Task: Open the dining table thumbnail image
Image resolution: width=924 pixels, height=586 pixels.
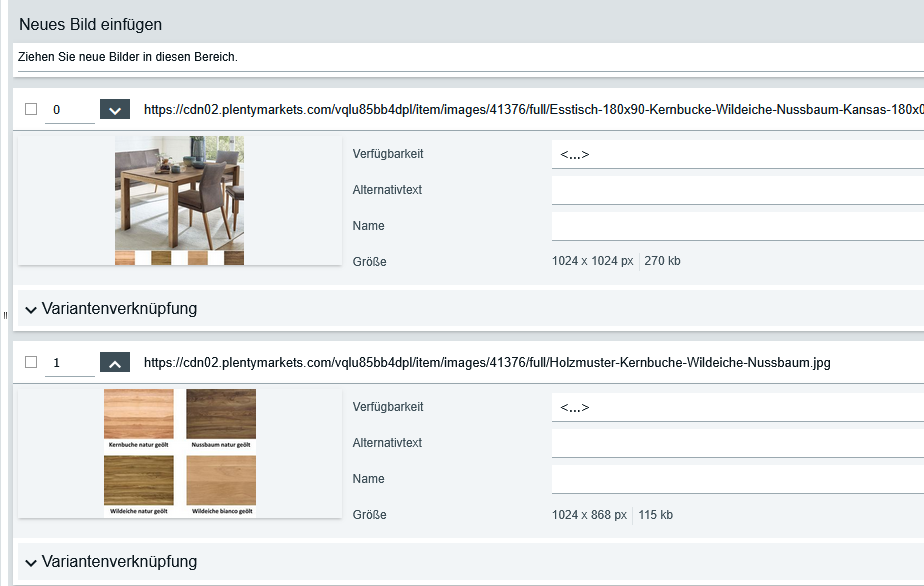Action: coord(179,195)
